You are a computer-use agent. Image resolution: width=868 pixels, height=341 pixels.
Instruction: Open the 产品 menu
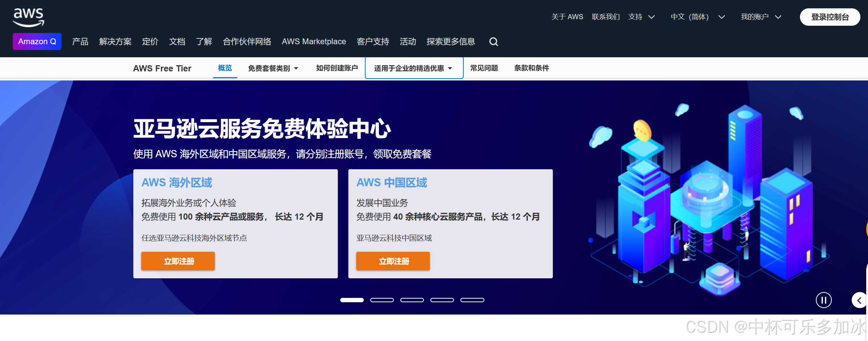pyautogui.click(x=80, y=42)
